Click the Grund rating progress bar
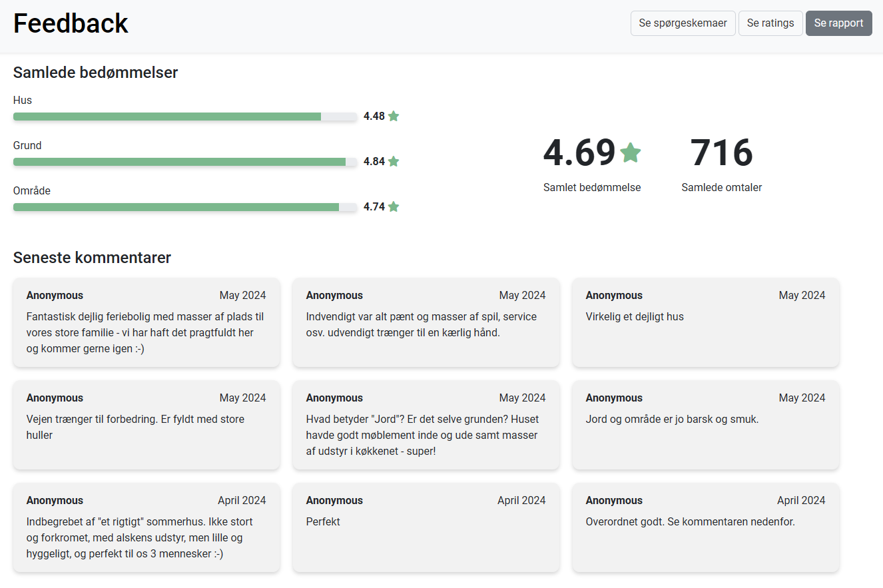The height and width of the screenshot is (588, 883). pos(185,162)
